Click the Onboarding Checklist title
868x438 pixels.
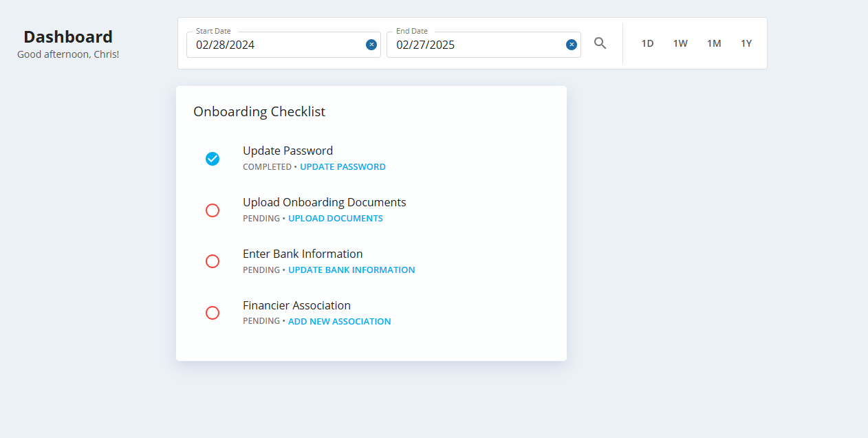tap(259, 111)
